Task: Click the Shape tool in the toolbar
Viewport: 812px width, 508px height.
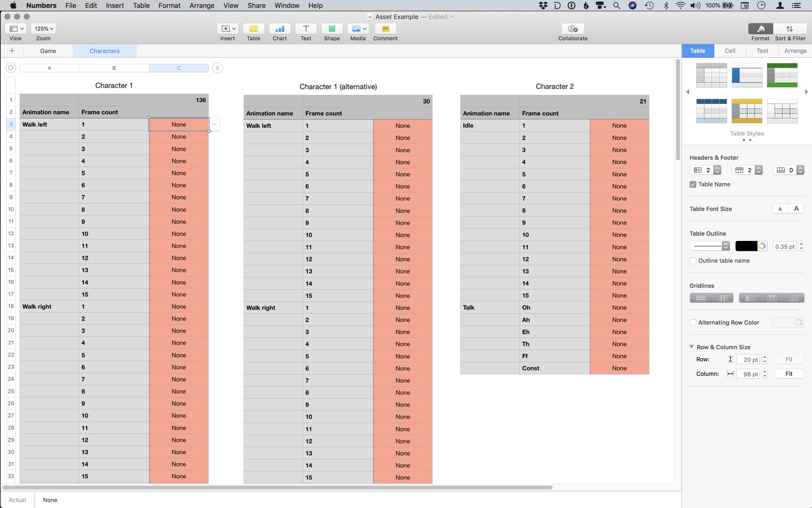Action: 332,29
